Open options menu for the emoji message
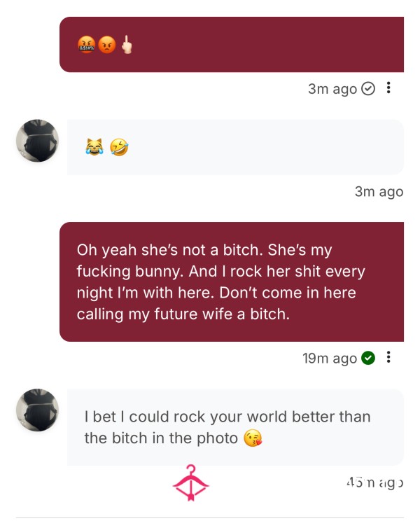 coord(388,88)
